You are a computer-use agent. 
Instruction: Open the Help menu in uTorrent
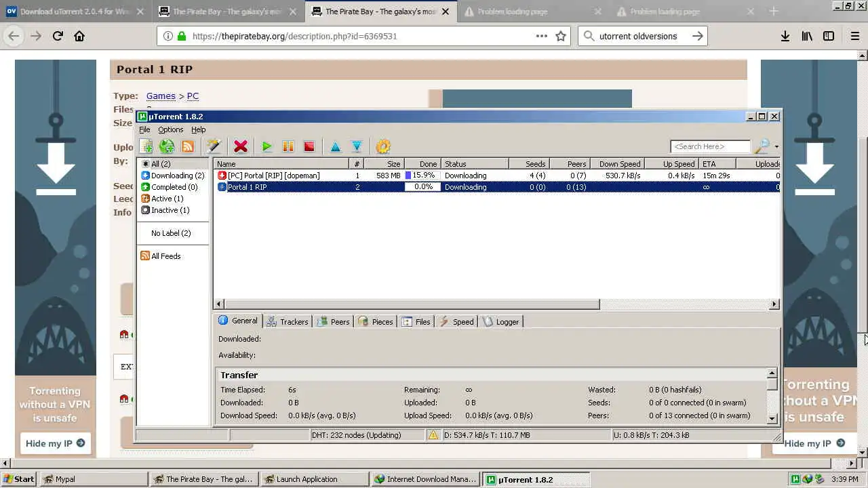coord(198,129)
